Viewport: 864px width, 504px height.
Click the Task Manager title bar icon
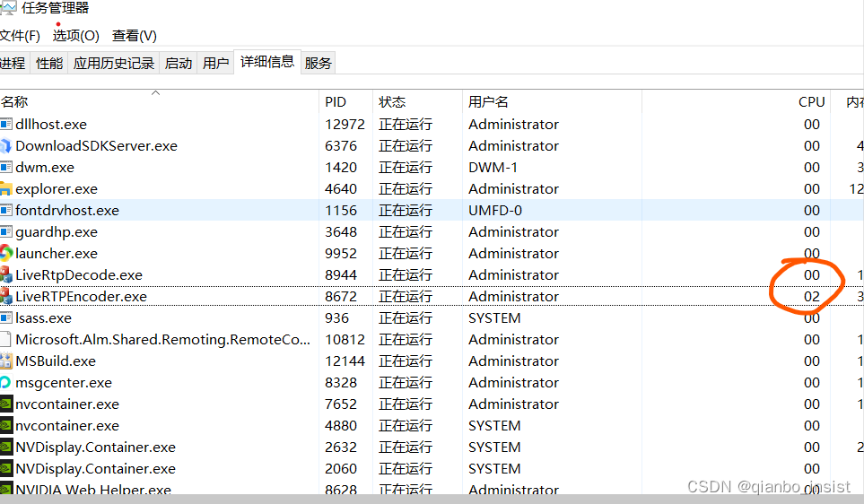click(8, 8)
